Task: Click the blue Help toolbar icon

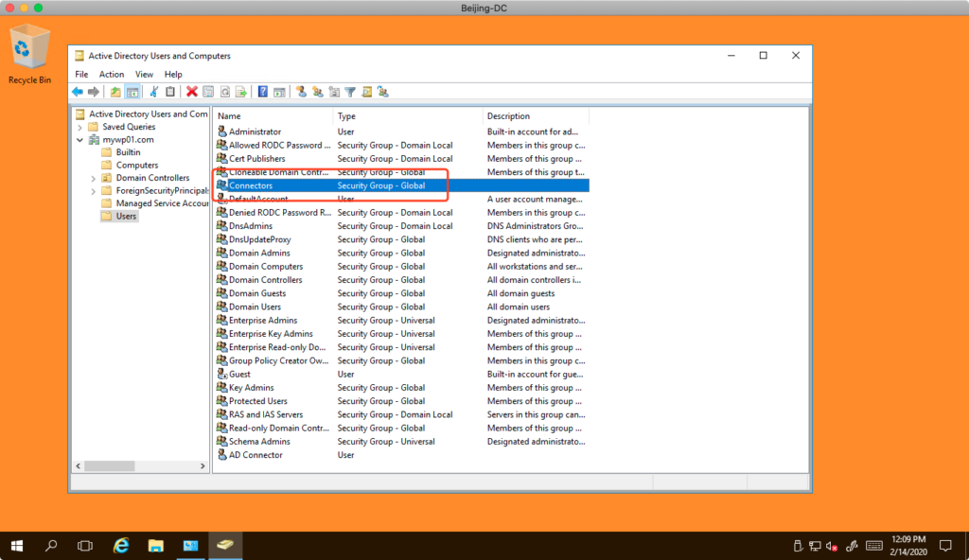Action: (263, 92)
